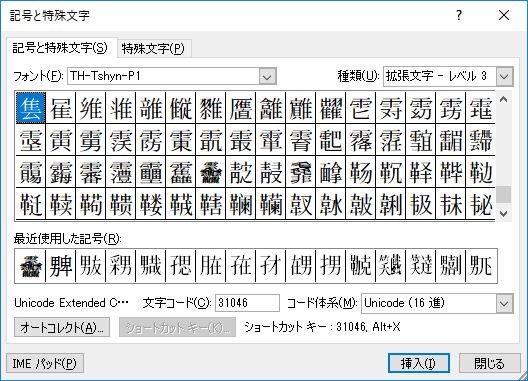528x381 pixels.
Task: Click the IME パッド(P) button
Action: click(x=45, y=363)
